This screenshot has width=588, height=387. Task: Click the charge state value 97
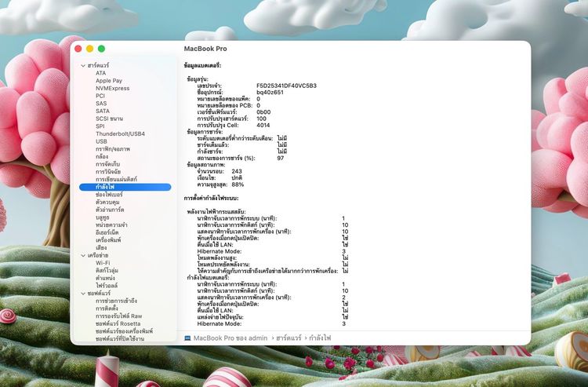tap(281, 159)
